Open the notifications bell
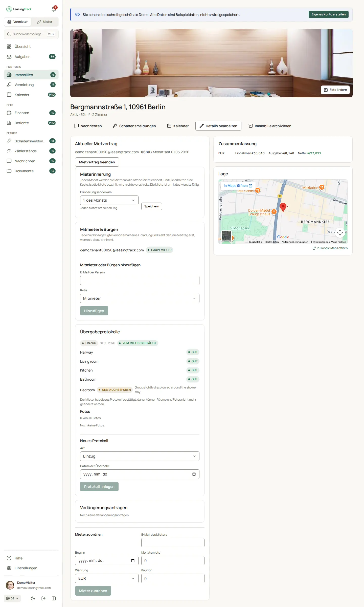This screenshot has height=607, width=364. [x=54, y=9]
